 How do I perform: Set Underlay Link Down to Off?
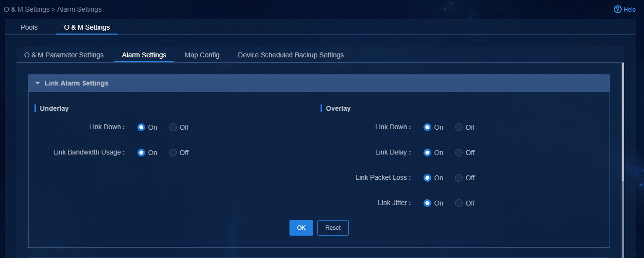[x=173, y=127]
